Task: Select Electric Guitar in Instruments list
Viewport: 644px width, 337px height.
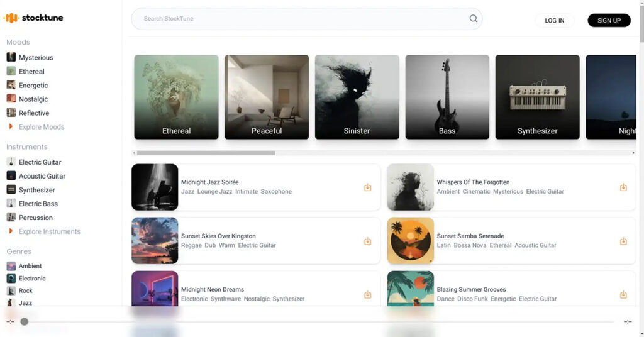Action: click(x=40, y=162)
